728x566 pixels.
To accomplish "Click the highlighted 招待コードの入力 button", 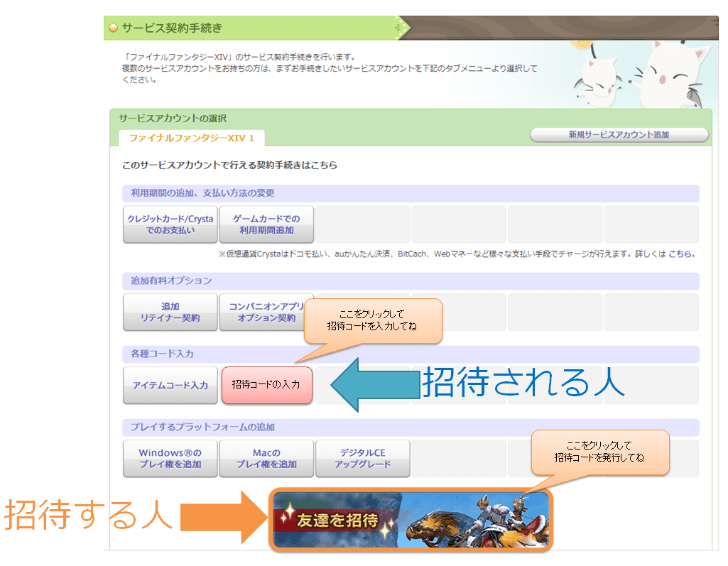I will [x=267, y=386].
